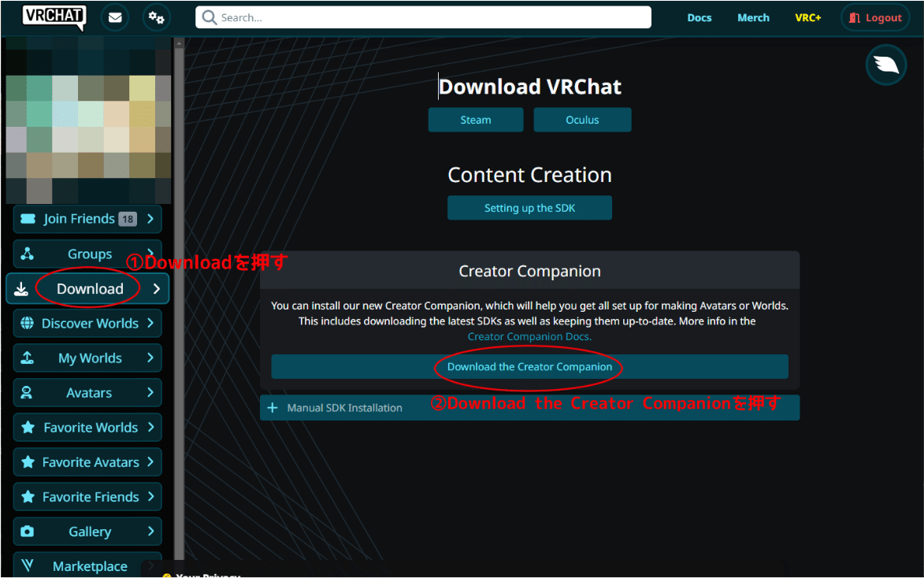Viewport: 924px width, 578px height.
Task: Select Groups in the sidebar
Action: click(x=87, y=254)
